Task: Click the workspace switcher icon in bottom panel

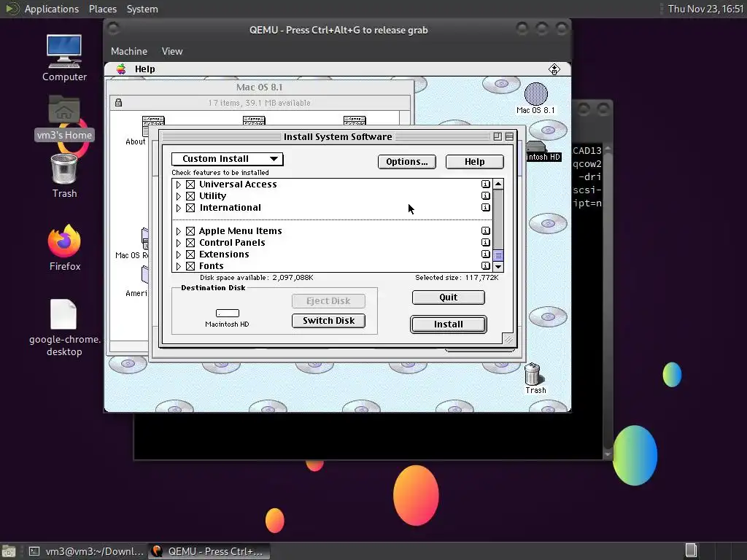Action: click(691, 551)
